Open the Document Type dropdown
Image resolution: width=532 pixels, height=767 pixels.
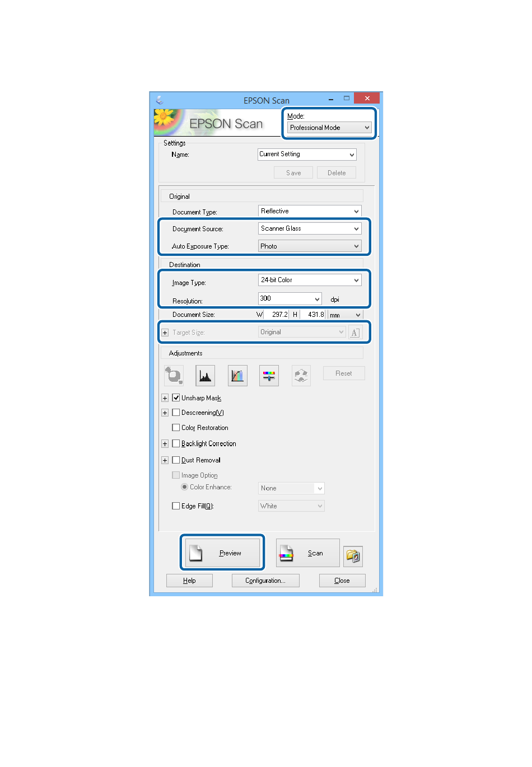pyautogui.click(x=310, y=211)
